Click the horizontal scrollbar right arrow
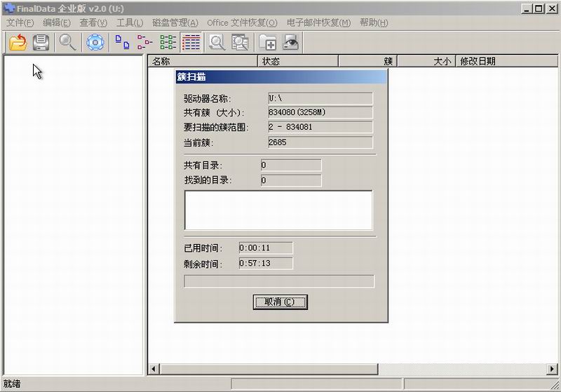561x392 pixels. 552,369
